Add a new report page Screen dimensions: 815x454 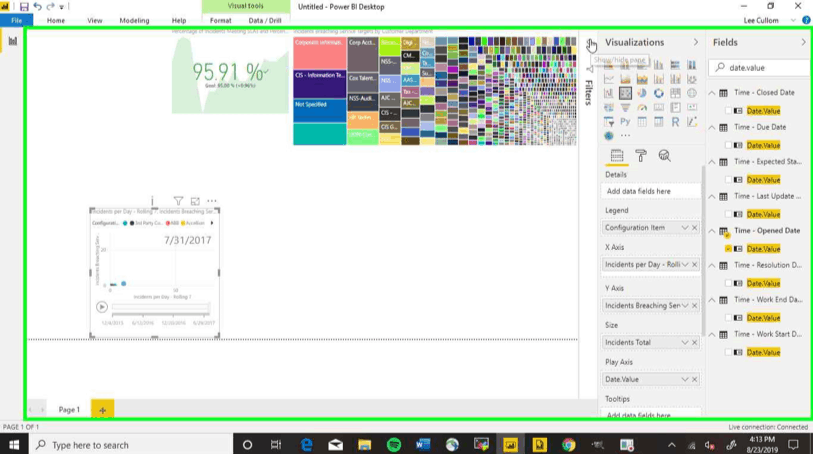[x=102, y=410]
